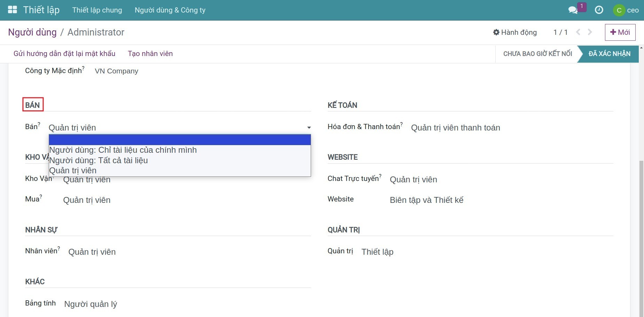644x317 pixels.
Task: Select CHƯA BAO GIỜ KẾT NỐI status
Action: coord(537,54)
